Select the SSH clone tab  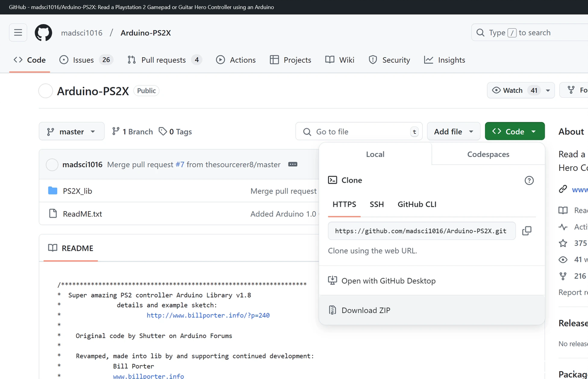click(x=376, y=204)
